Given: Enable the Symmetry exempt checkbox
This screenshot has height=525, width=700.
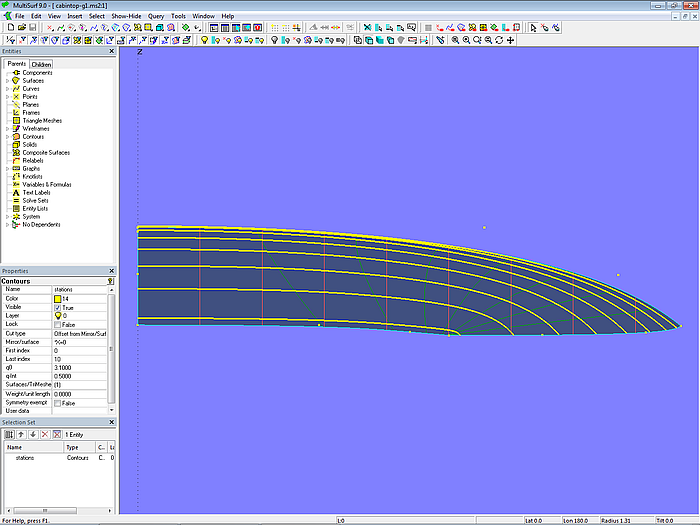Looking at the screenshot, I should pos(57,403).
